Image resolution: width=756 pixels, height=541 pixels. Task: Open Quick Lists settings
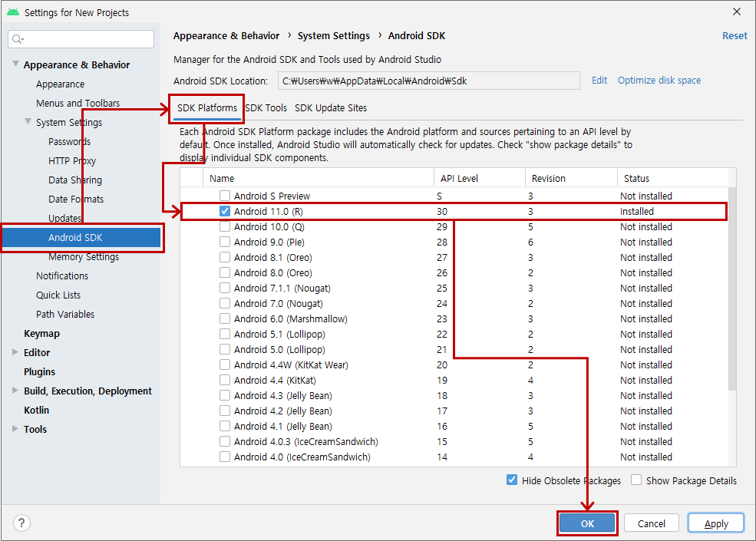click(x=58, y=295)
